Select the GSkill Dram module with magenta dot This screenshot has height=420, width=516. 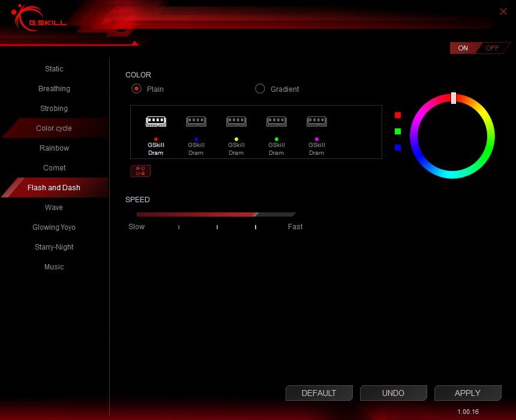click(x=316, y=135)
